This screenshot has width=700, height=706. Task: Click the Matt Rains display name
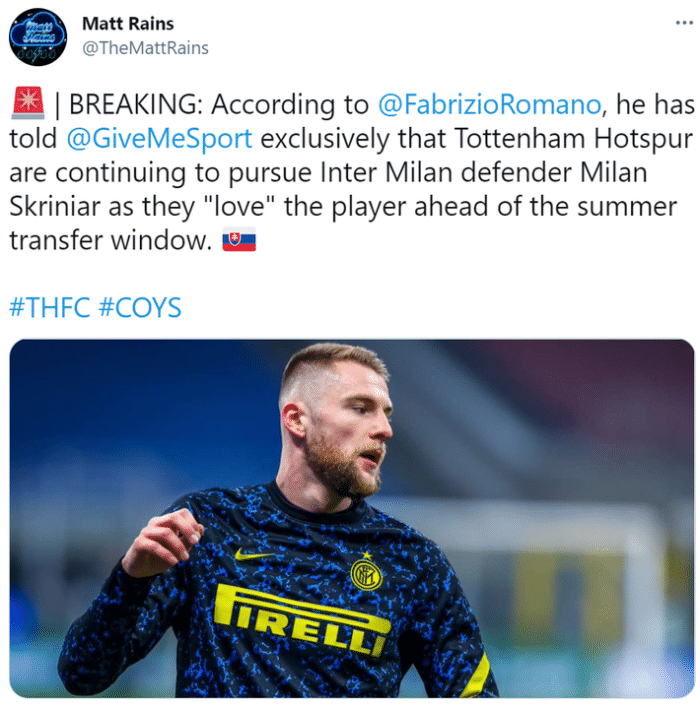(x=128, y=23)
